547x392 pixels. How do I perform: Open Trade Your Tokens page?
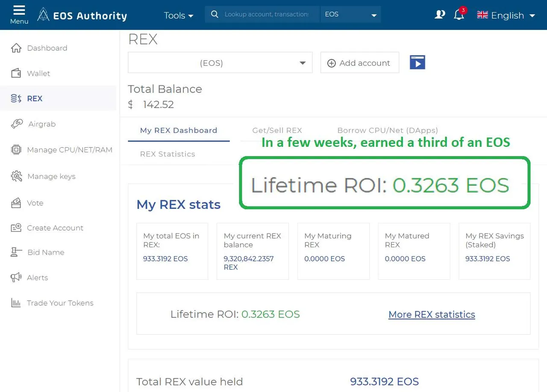pyautogui.click(x=60, y=303)
